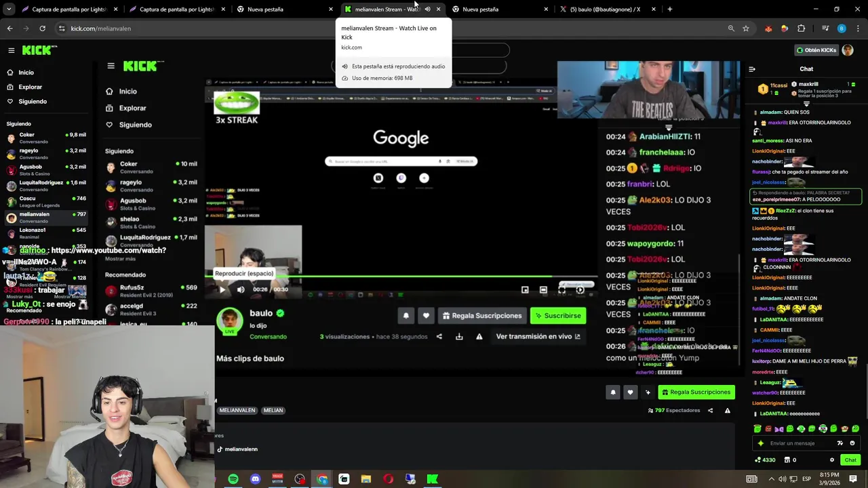Open the emoji picker in the chat input
The width and height of the screenshot is (868, 488).
852,443
